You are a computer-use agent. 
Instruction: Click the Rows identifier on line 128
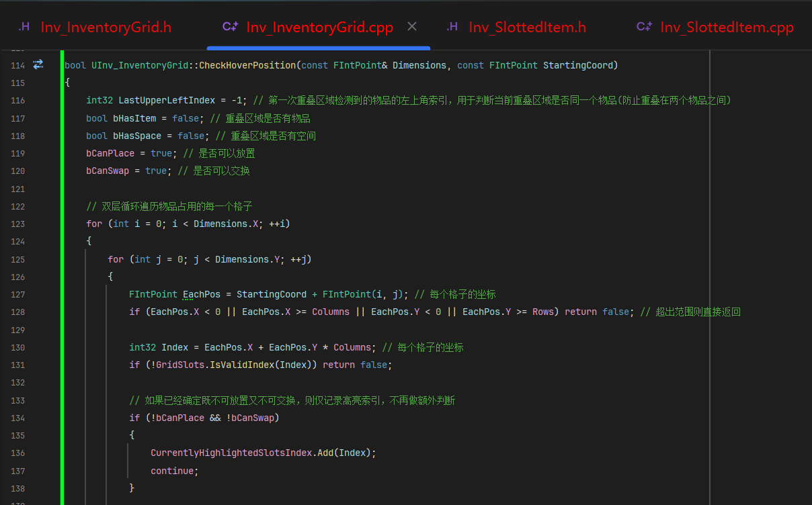(543, 312)
